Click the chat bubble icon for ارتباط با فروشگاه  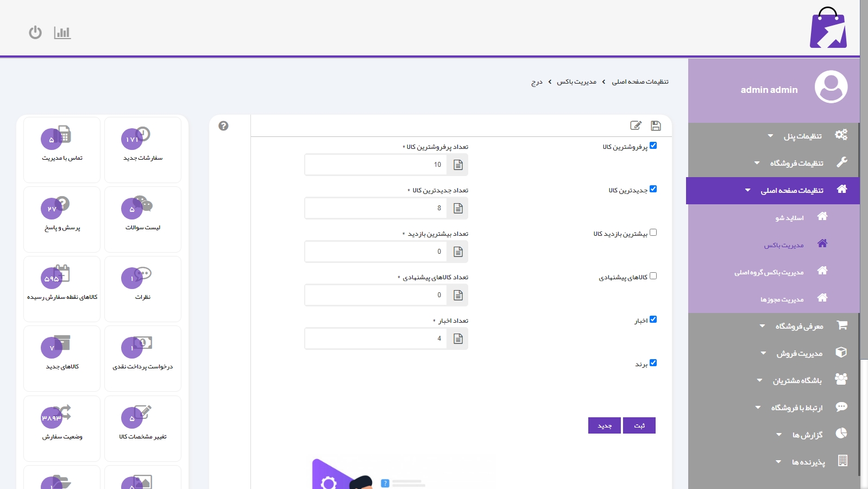click(x=841, y=406)
